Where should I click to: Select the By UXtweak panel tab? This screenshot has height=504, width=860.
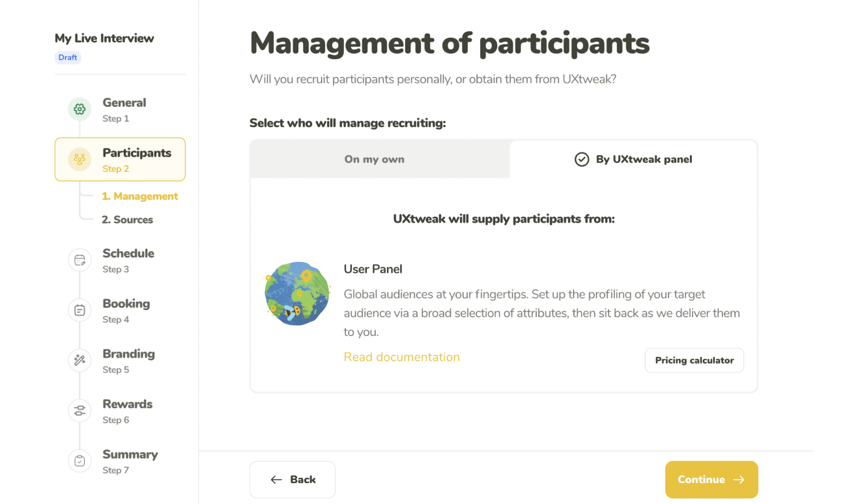click(633, 160)
